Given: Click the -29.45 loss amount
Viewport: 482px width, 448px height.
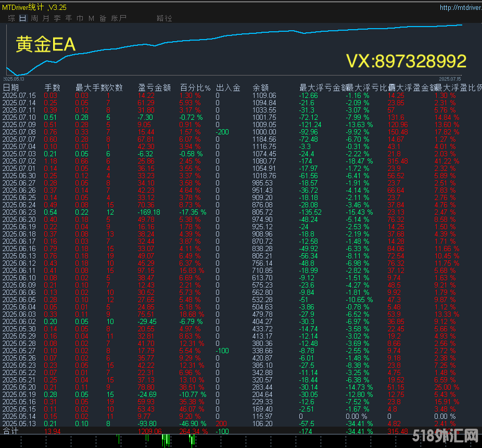Looking at the screenshot, I should 147,321.
